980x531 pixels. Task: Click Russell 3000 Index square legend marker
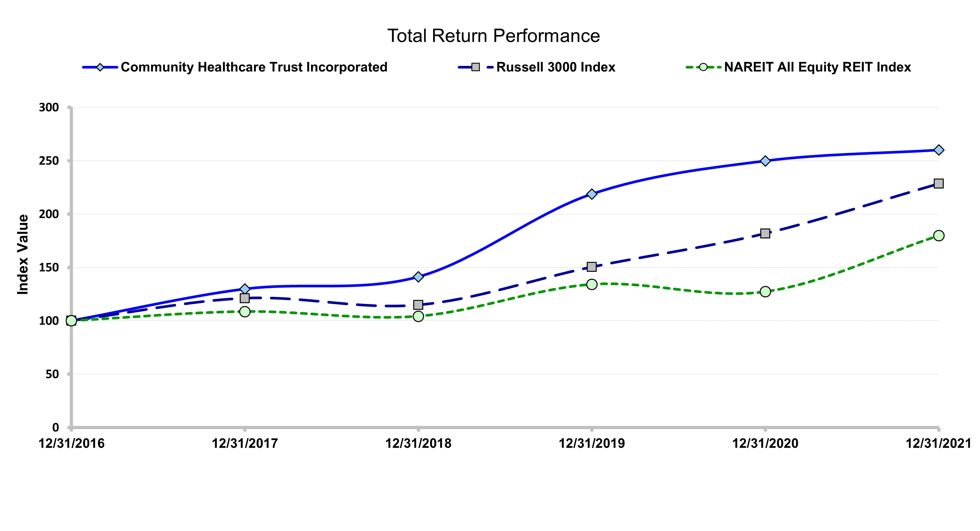475,67
